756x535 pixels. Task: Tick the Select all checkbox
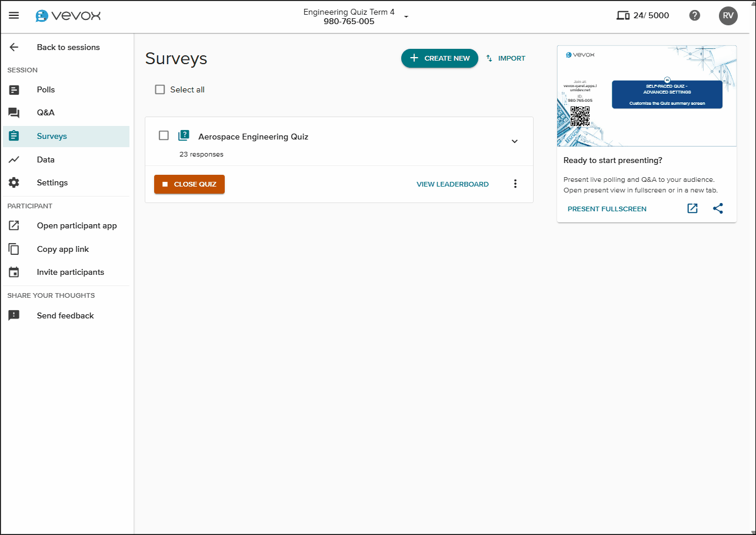pyautogui.click(x=159, y=89)
